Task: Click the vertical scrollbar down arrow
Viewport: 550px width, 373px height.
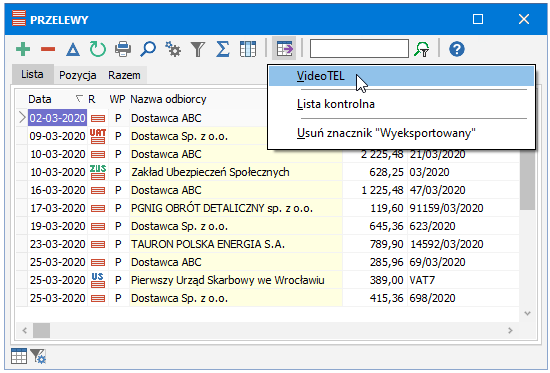Action: pos(527,313)
